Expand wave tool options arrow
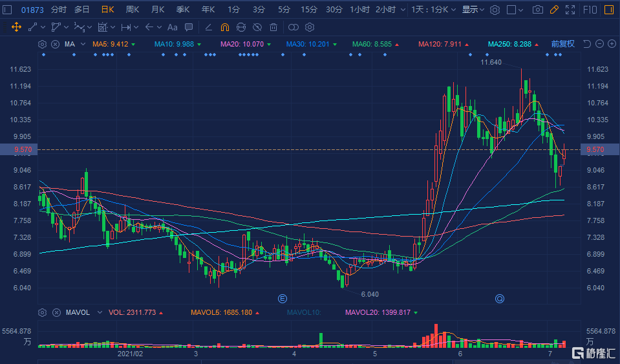The image size is (620, 364). [x=90, y=27]
